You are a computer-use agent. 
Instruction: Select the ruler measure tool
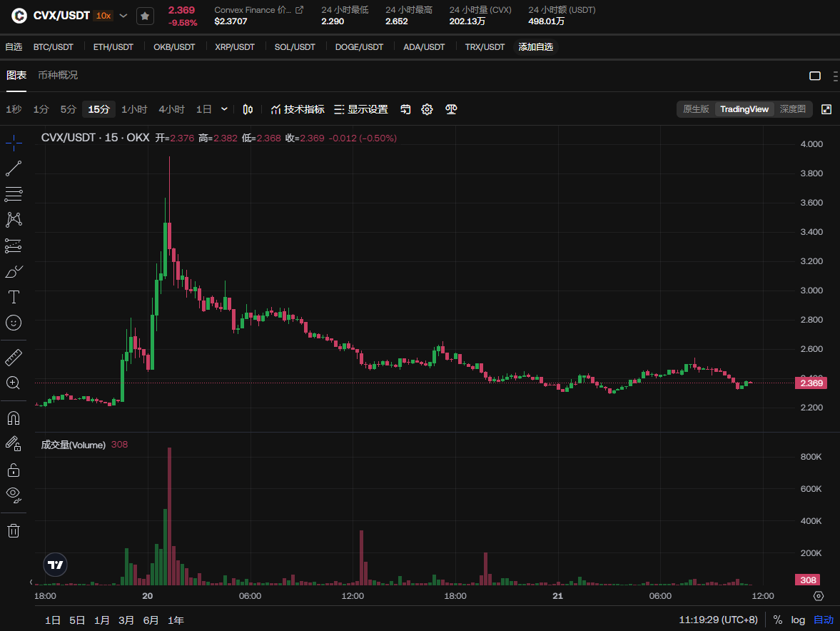(14, 358)
